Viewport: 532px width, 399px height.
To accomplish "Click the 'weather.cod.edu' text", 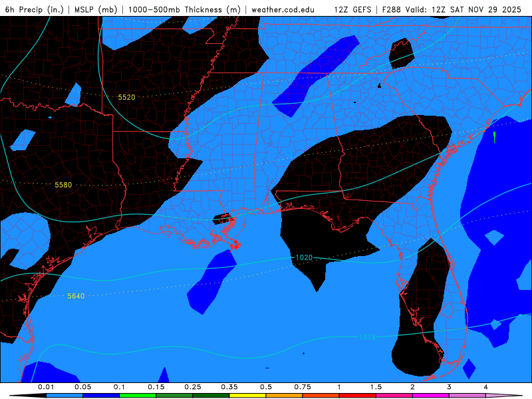I will click(x=283, y=9).
